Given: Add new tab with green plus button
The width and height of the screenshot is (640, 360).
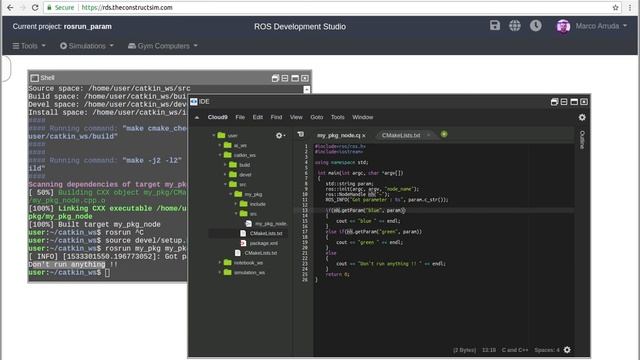Looking at the screenshot, I should (x=444, y=134).
